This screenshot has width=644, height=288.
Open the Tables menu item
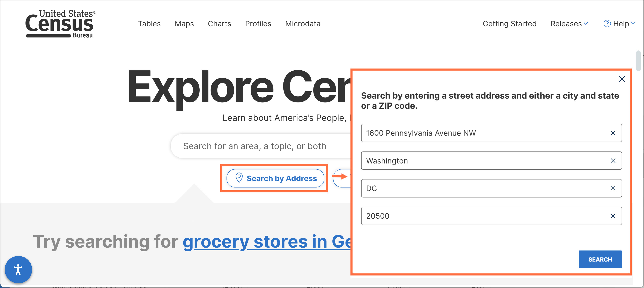point(149,24)
